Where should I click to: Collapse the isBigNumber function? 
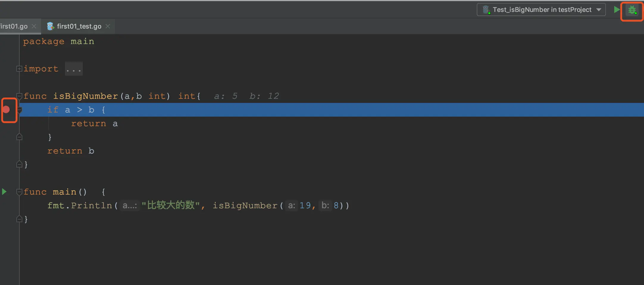[x=19, y=96]
